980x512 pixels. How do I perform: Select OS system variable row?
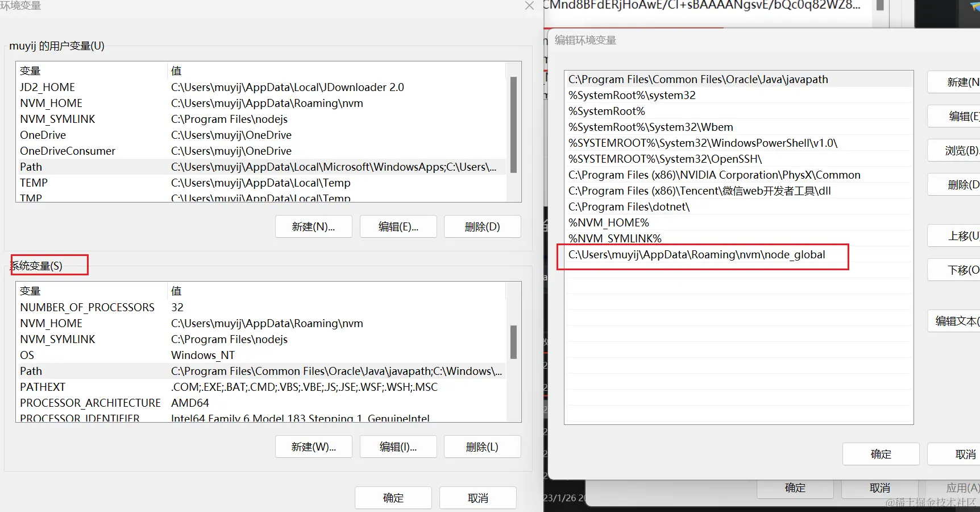tap(261, 355)
